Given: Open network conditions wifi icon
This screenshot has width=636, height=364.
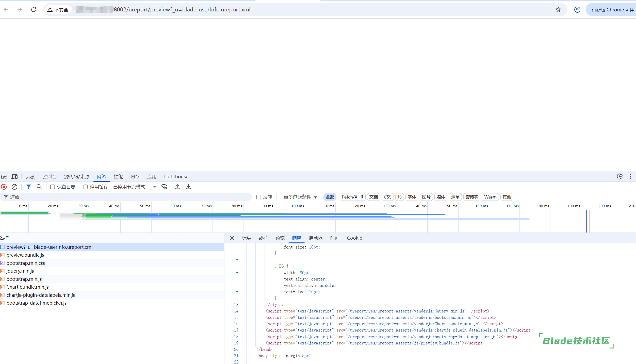Looking at the screenshot, I should pyautogui.click(x=164, y=187).
